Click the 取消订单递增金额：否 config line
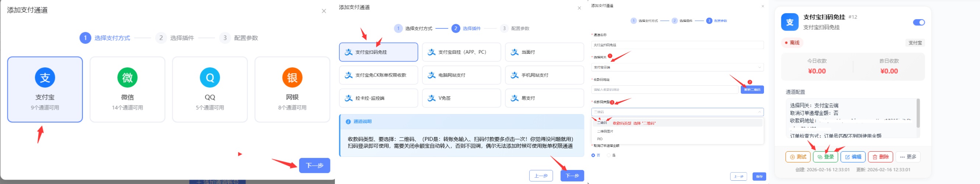Screen dimensions: 980x184 814,113
